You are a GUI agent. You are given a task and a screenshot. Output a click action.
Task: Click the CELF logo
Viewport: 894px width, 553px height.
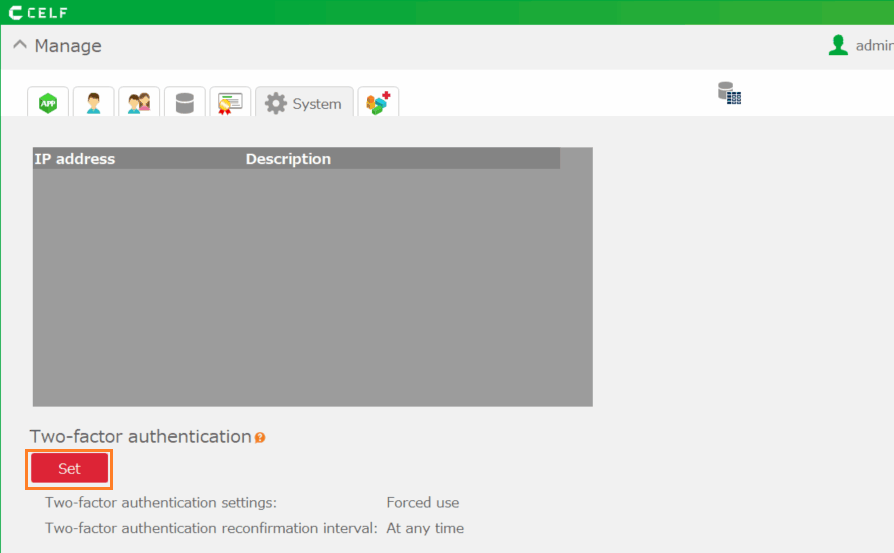coord(39,12)
